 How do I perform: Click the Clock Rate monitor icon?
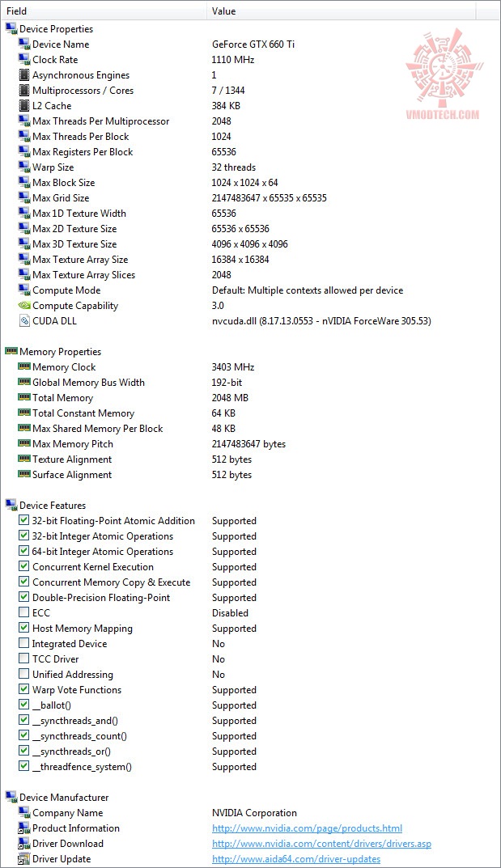click(23, 59)
